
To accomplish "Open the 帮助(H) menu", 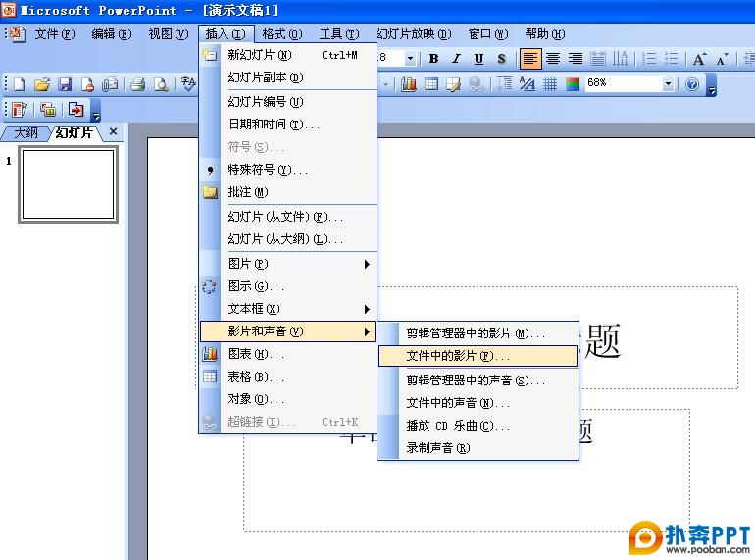I will [x=545, y=34].
